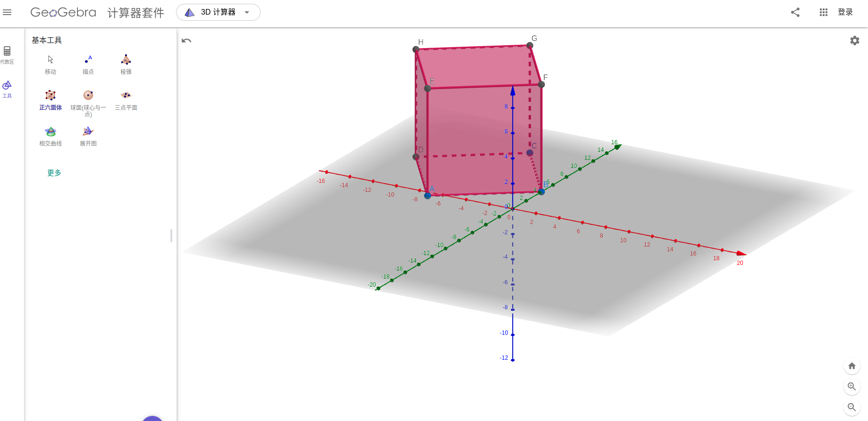Click the 基本工具 heading
The image size is (868, 421).
tap(47, 41)
